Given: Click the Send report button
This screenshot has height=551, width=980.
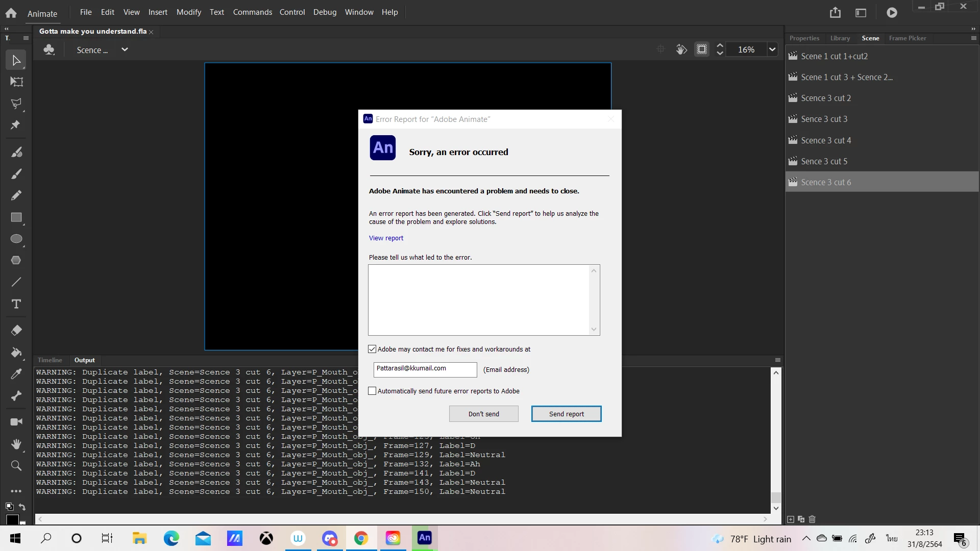Looking at the screenshot, I should click(566, 414).
